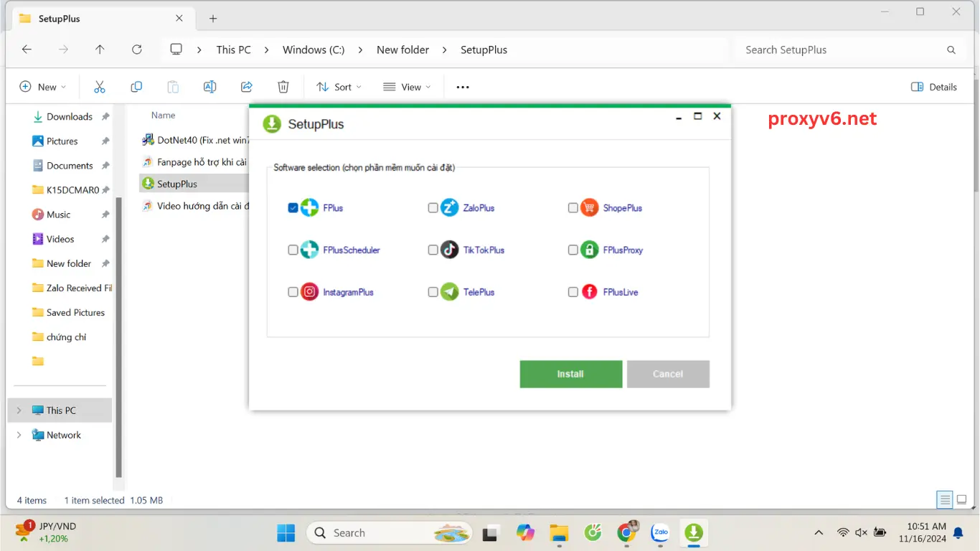Tick the FPlusProxy checkbox
This screenshot has height=551, width=980.
(573, 250)
